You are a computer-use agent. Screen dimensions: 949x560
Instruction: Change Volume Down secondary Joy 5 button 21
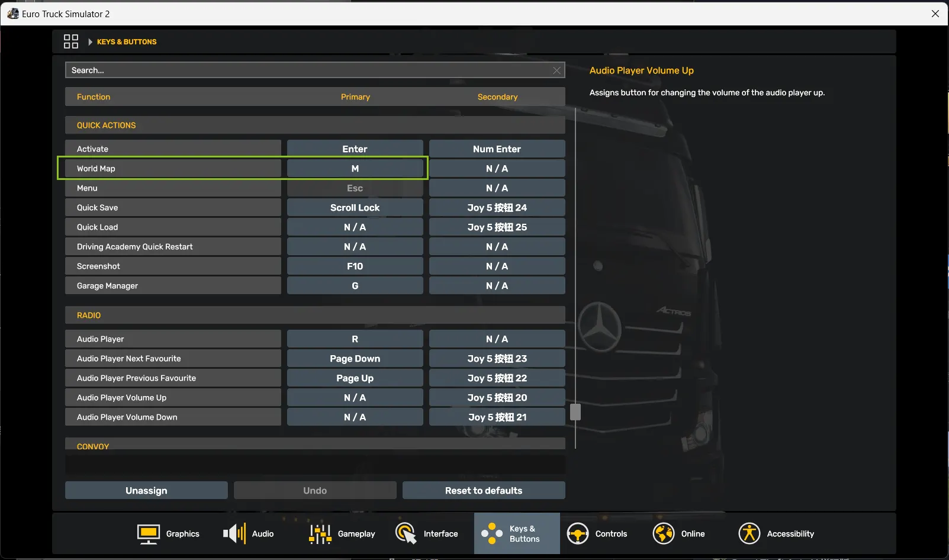coord(497,417)
